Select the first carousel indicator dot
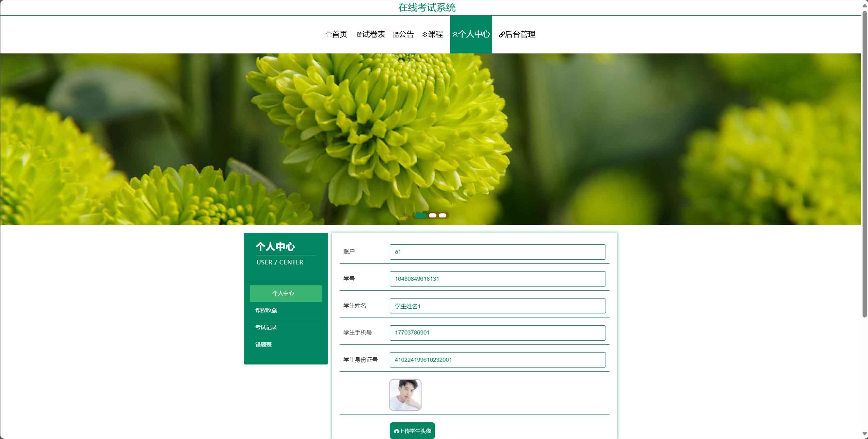868x439 pixels. pyautogui.click(x=421, y=215)
